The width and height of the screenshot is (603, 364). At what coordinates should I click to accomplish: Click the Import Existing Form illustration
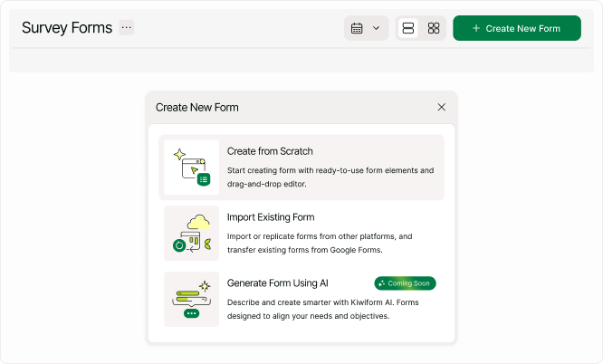192,234
